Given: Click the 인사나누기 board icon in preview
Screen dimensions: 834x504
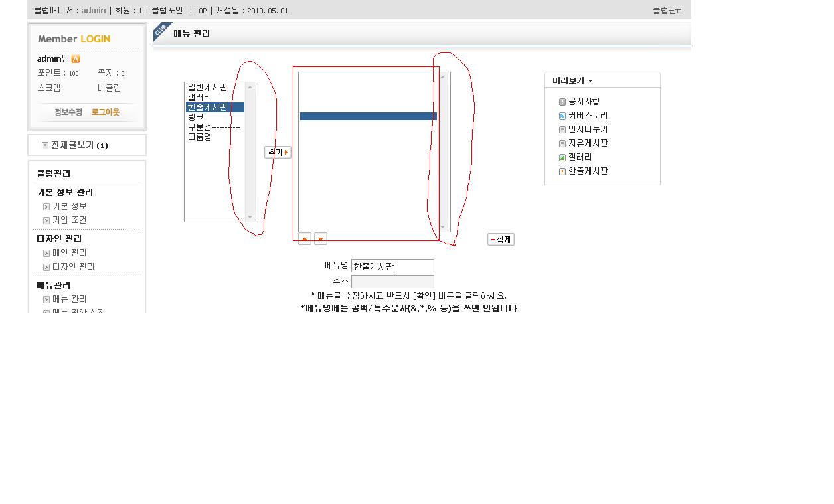Looking at the screenshot, I should tap(562, 129).
